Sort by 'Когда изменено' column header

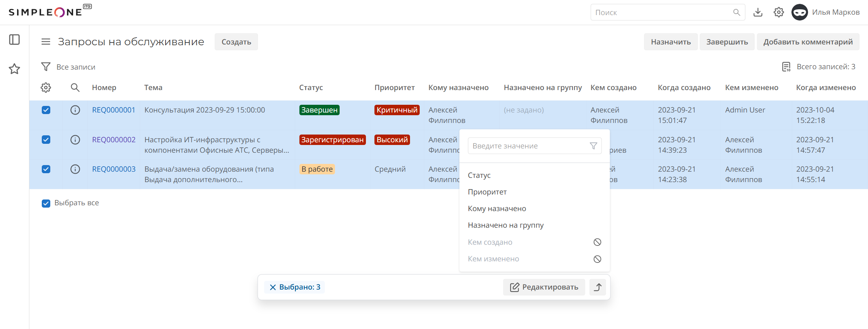click(826, 88)
